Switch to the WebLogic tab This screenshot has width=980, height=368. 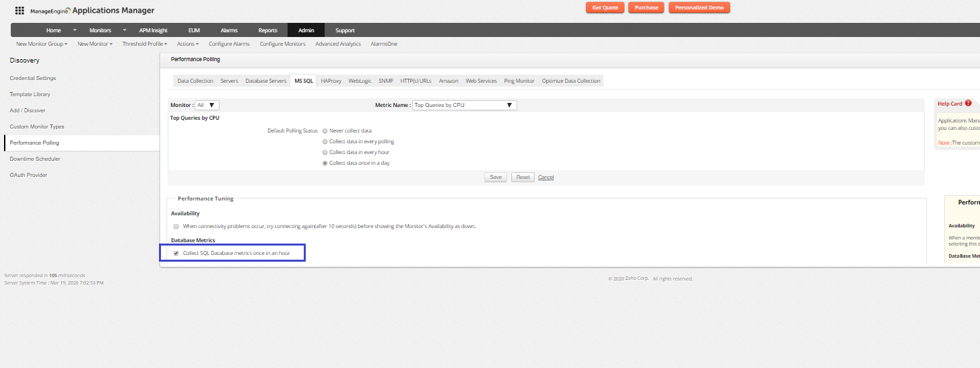pyautogui.click(x=360, y=81)
